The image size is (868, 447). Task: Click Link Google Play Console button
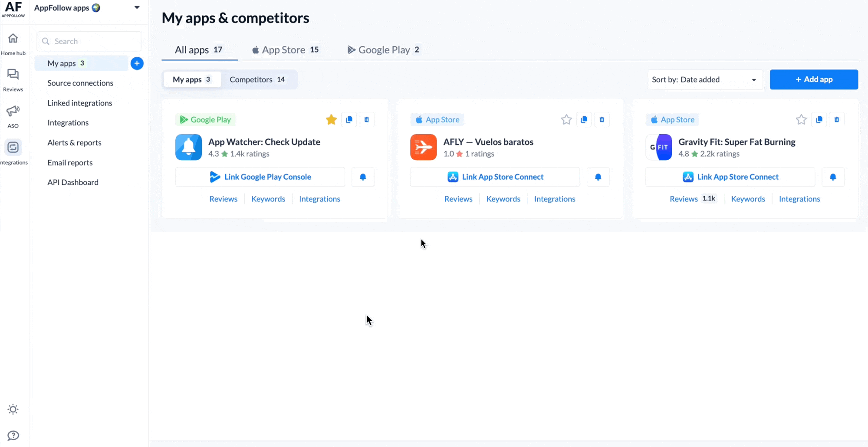tap(260, 177)
